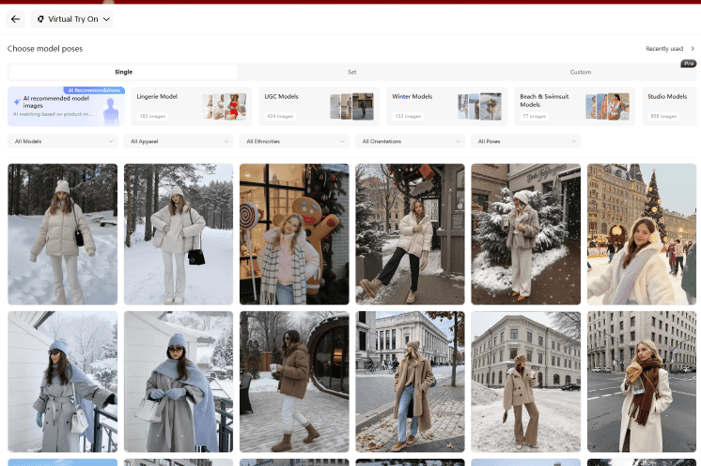Open the Winter Models category
Screen dimensions: 701x466
point(447,106)
